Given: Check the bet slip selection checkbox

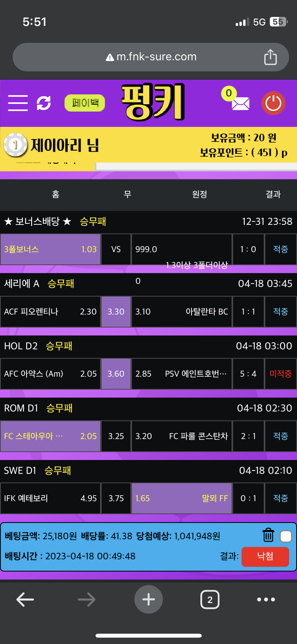Looking at the screenshot, I should point(286,537).
